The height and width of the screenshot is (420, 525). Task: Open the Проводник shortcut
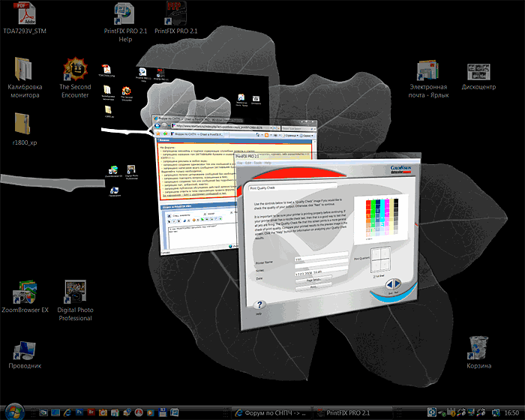[x=25, y=355]
